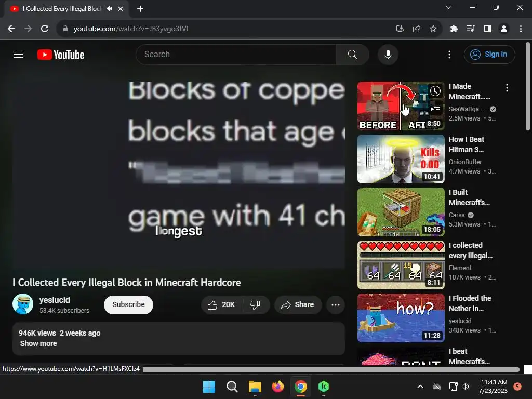Open volume control in system tray
Screen dimensions: 532x399
click(x=465, y=387)
